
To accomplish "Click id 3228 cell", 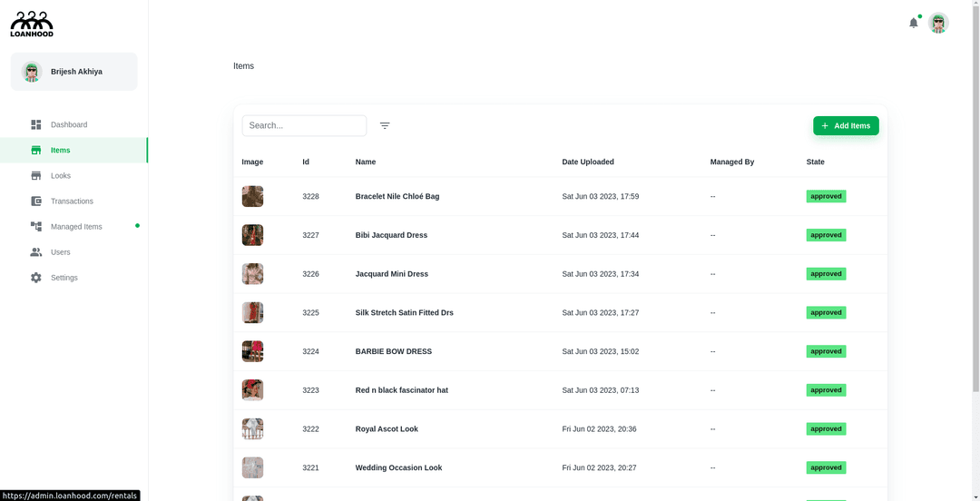I will coord(310,196).
